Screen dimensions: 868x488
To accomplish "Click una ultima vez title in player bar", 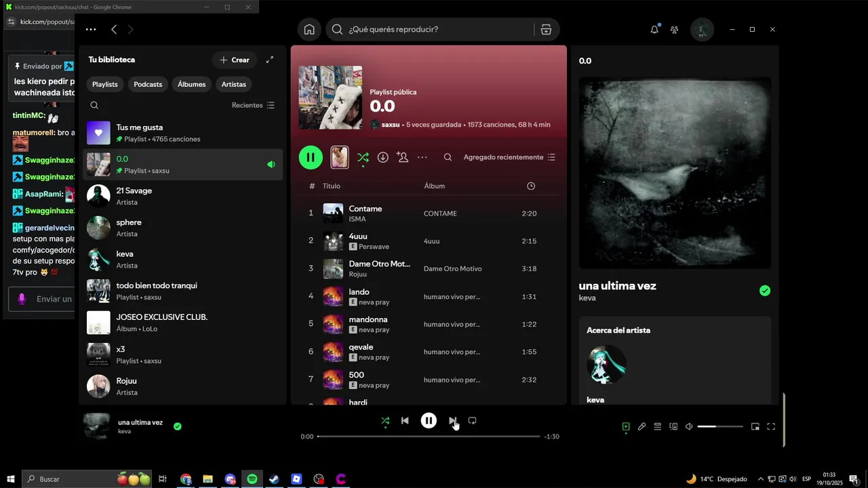I will pos(140,422).
